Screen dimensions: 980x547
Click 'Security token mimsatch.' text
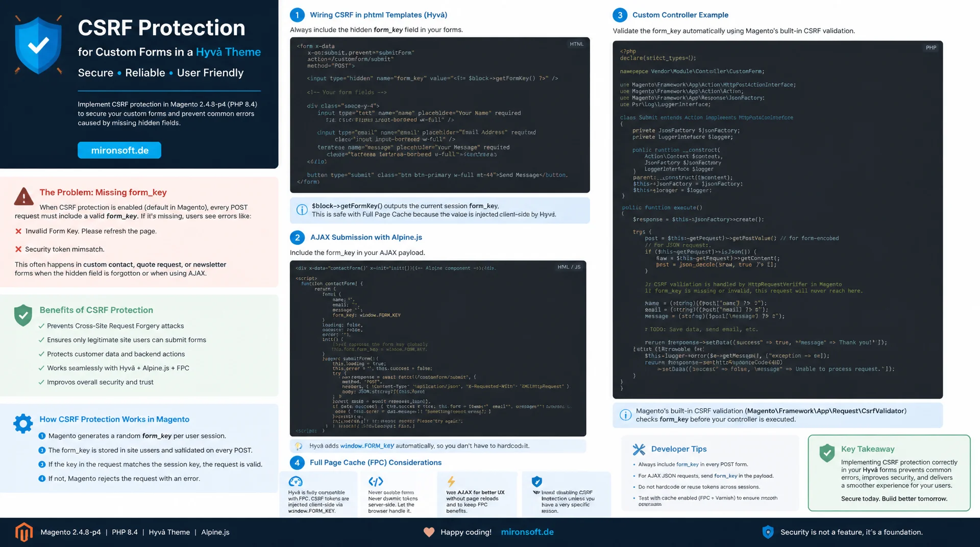[x=65, y=249]
